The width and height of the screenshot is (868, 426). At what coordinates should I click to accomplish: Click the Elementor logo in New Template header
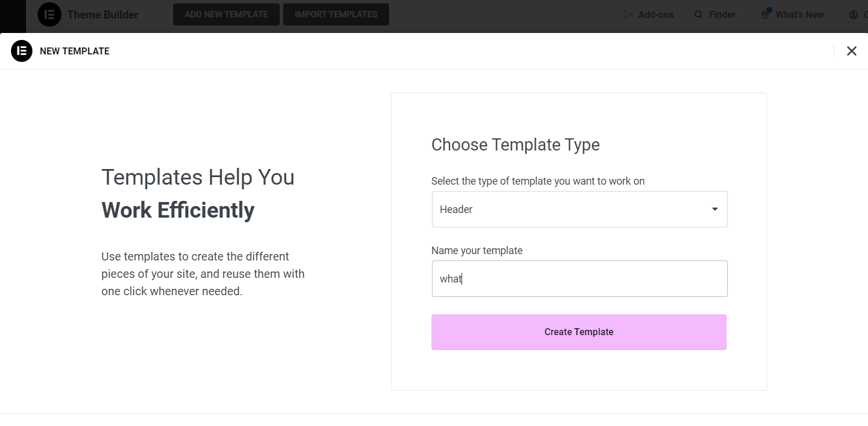click(21, 51)
